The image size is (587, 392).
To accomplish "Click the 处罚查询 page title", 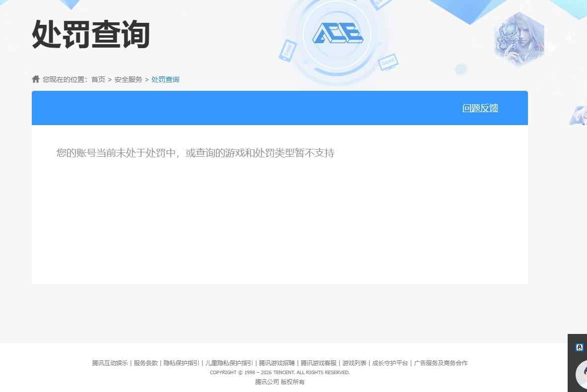I will point(91,34).
